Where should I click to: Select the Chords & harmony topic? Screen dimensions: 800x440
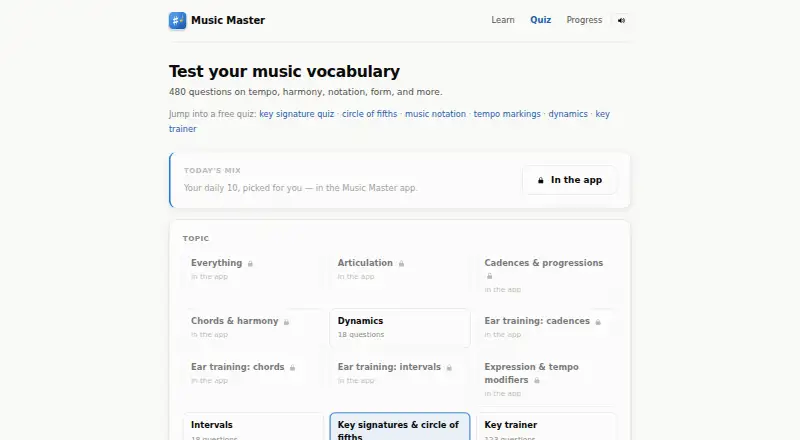point(253,328)
